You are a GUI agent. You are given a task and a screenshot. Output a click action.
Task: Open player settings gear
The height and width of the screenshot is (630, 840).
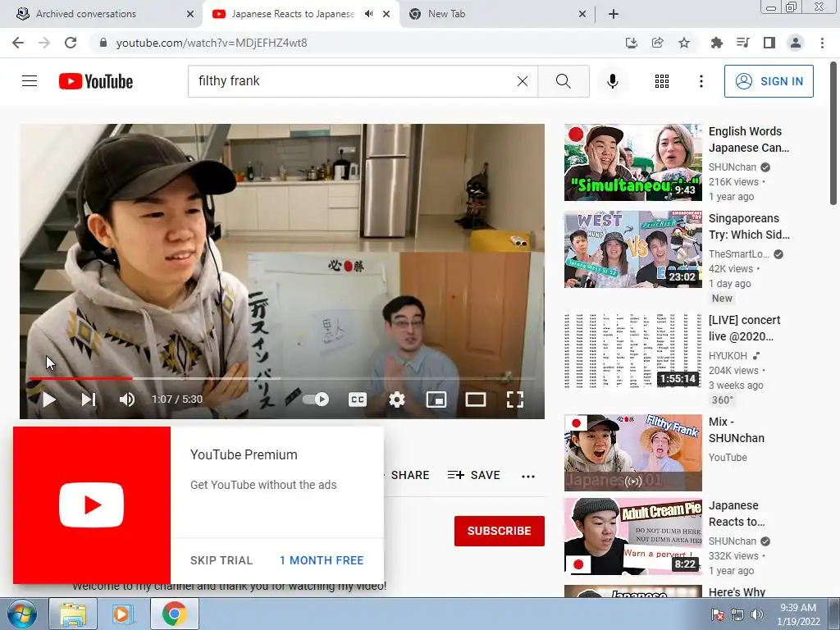[x=396, y=399]
